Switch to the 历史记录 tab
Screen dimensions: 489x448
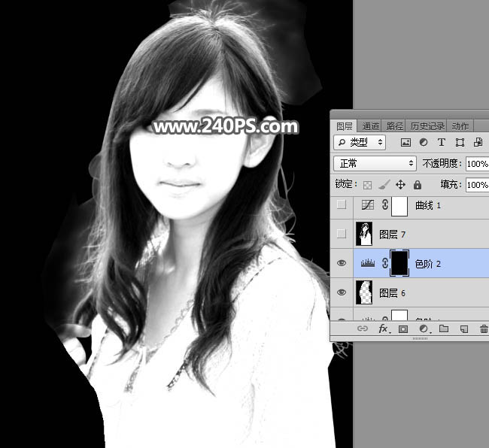point(427,126)
